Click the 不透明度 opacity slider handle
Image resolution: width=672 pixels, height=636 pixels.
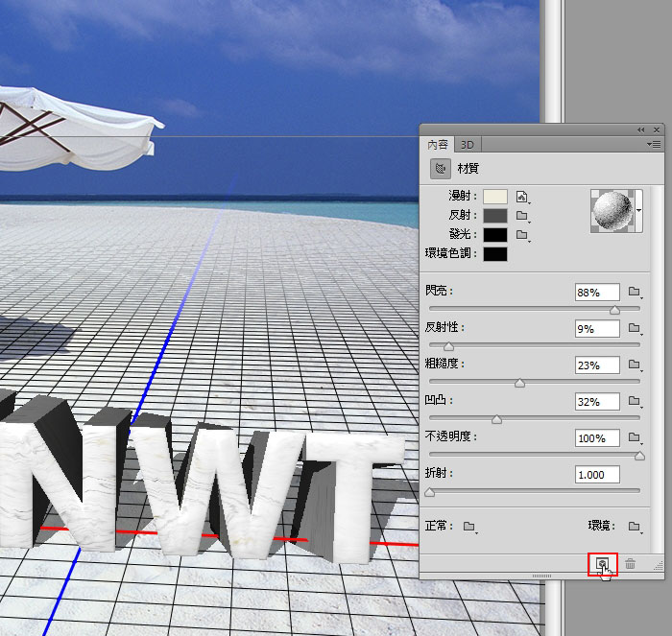pyautogui.click(x=638, y=456)
